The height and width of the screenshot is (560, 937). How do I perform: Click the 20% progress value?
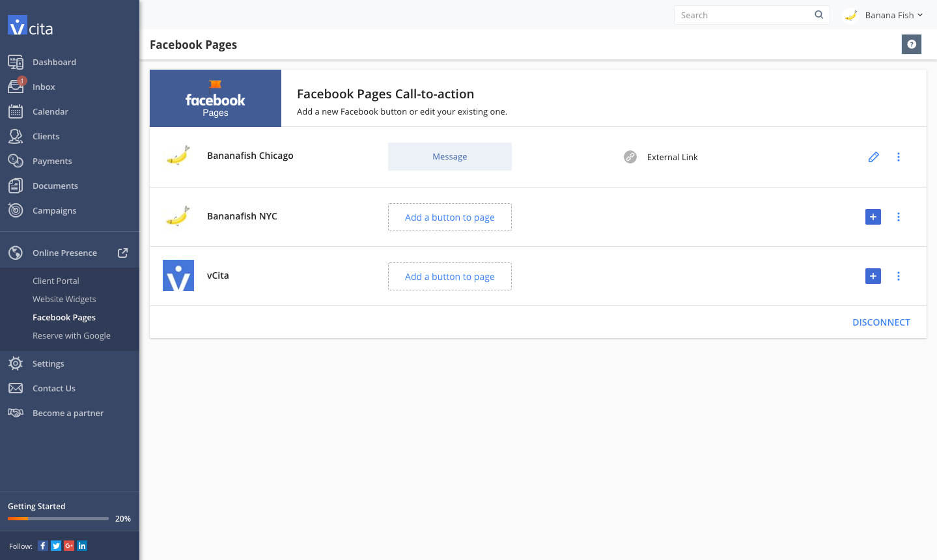(x=123, y=519)
